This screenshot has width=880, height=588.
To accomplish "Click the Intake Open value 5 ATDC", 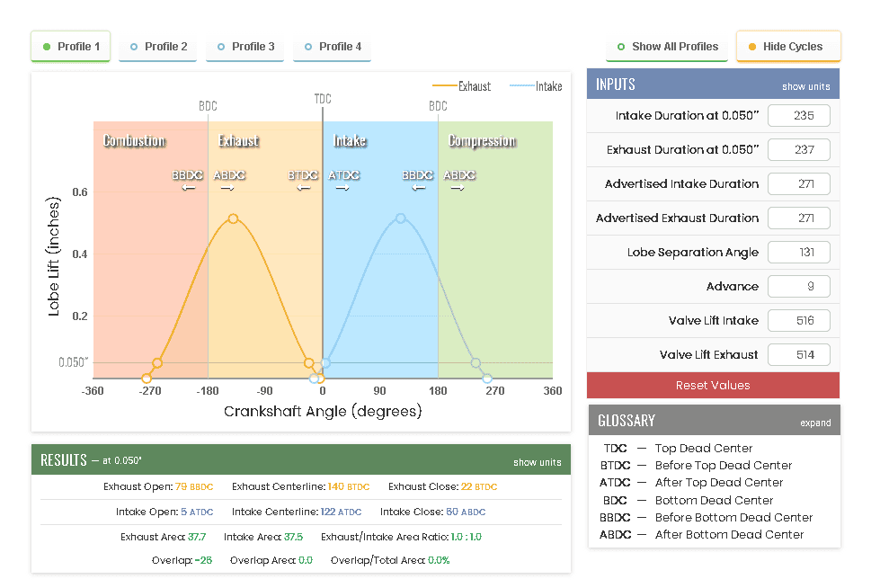I will [197, 512].
